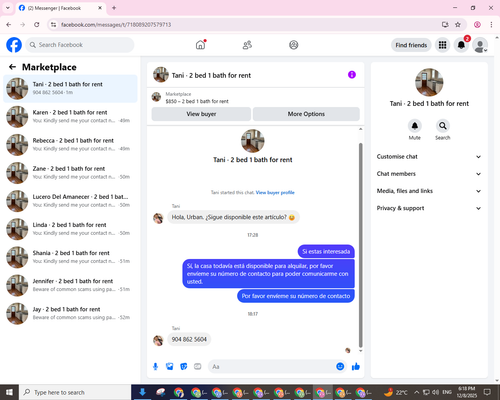The width and height of the screenshot is (500, 400).
Task: Open the emoji picker in the message box
Action: click(340, 366)
